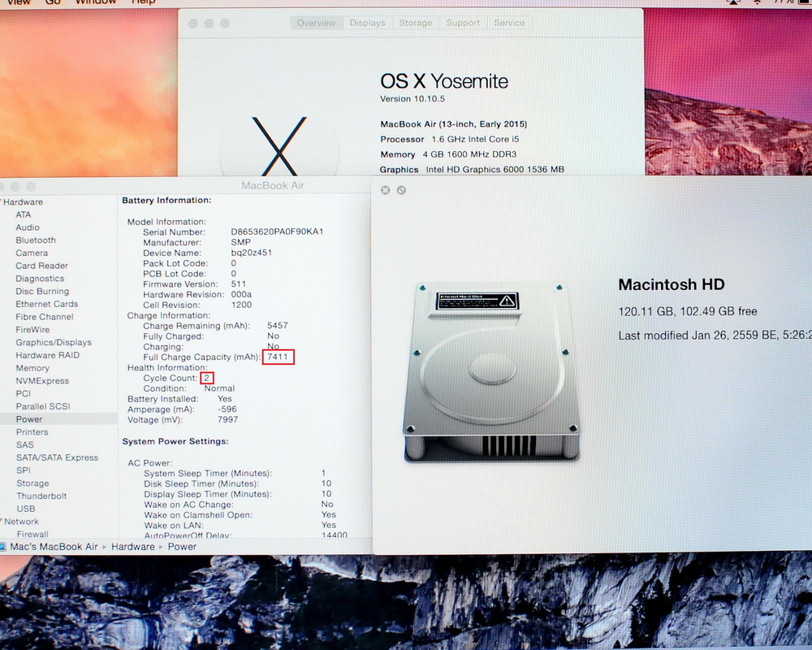Select Camera in the sidebar
Screen dimensions: 812x650
click(x=32, y=253)
